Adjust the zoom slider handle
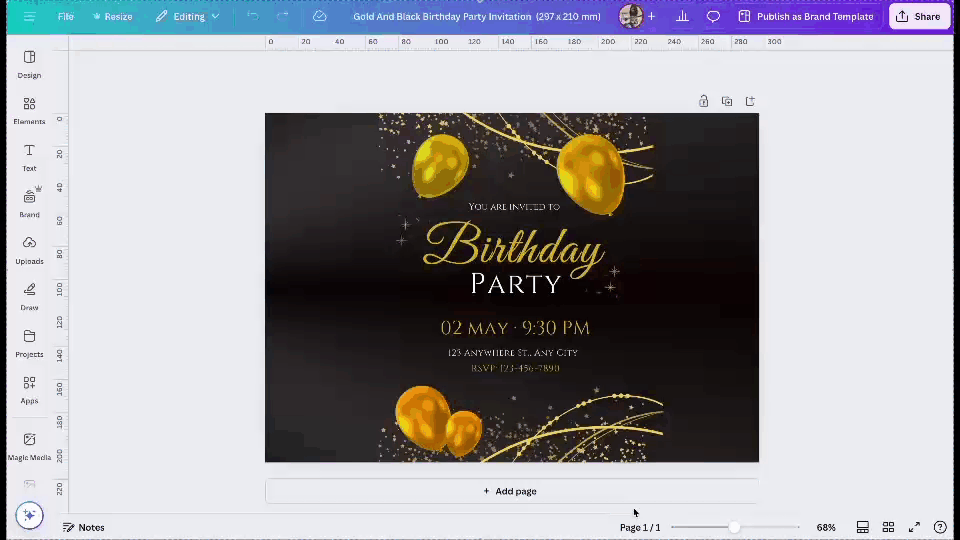The image size is (960, 540). tap(734, 527)
